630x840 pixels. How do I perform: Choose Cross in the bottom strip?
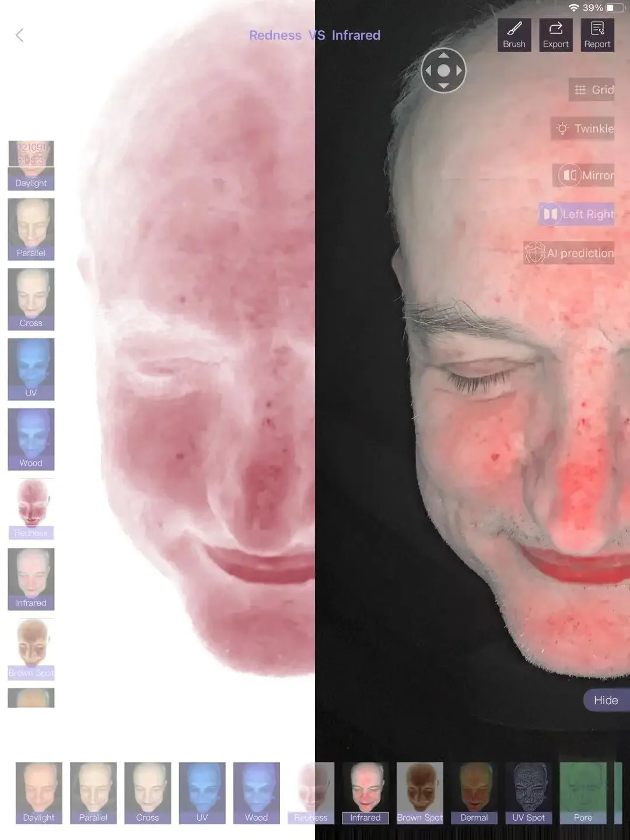click(x=148, y=793)
